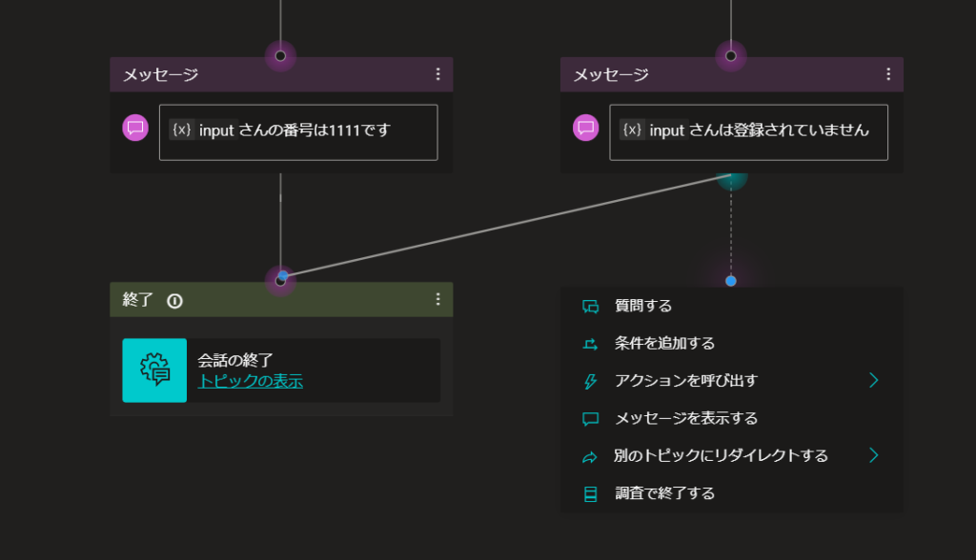Click the 条件を追加する branch icon

pyautogui.click(x=590, y=344)
